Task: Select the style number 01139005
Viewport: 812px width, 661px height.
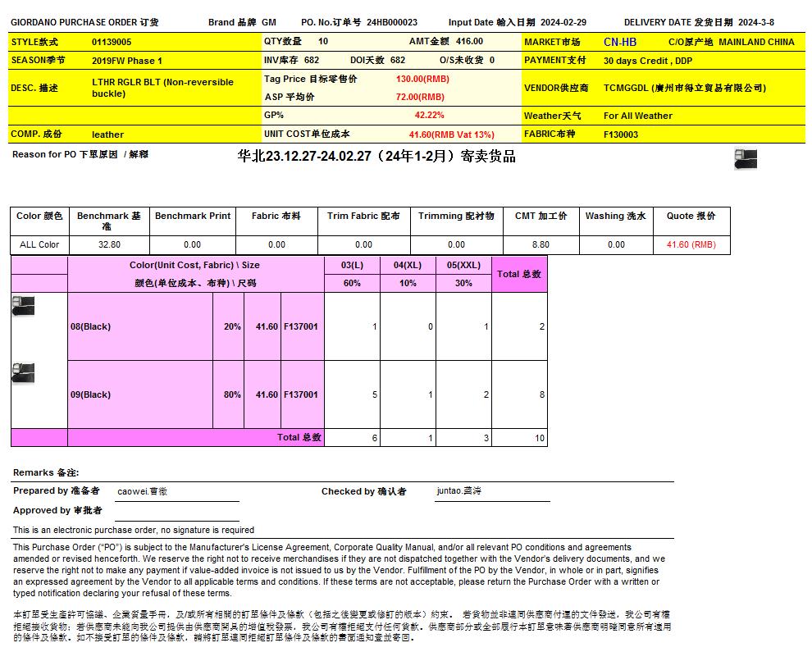Action: (112, 41)
